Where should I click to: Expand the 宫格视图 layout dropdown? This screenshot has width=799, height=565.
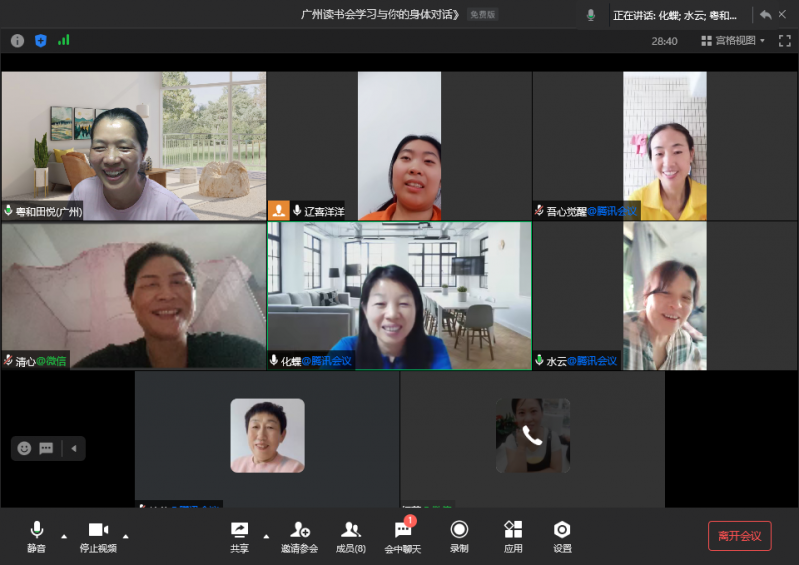coord(733,41)
